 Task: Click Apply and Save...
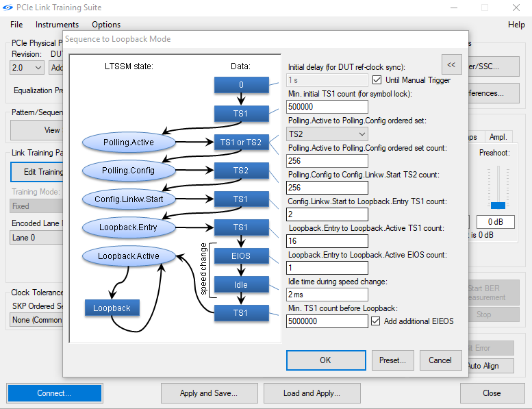(209, 393)
